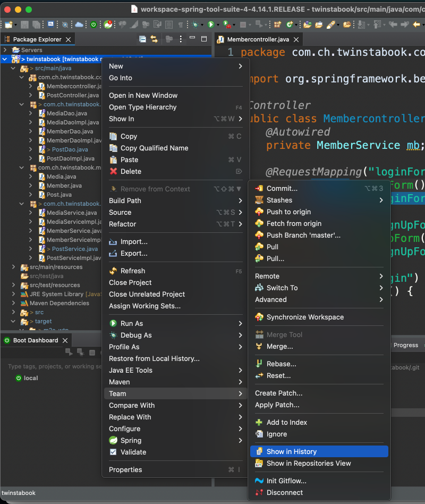The image size is (425, 504).
Task: Open Package Explorer view menu (three dots)
Action: pos(181,39)
